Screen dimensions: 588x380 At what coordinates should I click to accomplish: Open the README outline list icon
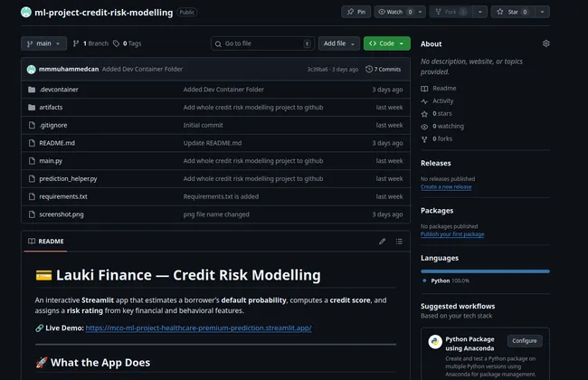(x=399, y=242)
